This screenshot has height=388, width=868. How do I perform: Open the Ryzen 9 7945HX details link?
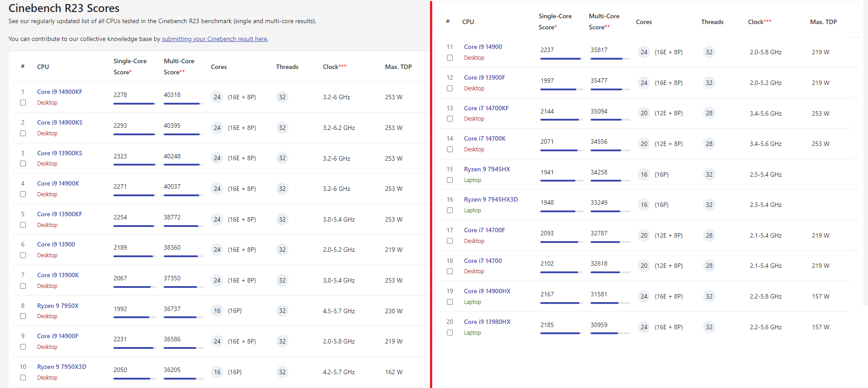click(x=487, y=169)
